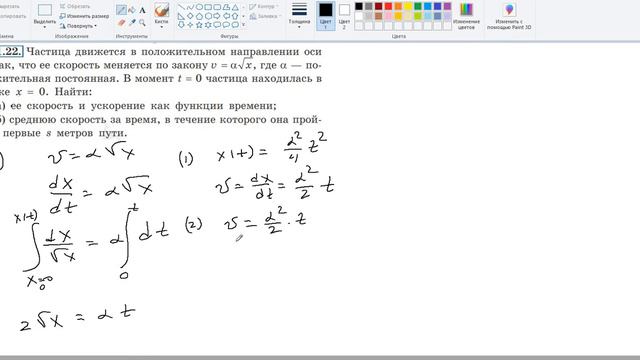Choose lavender color in palette second row

[447, 16]
